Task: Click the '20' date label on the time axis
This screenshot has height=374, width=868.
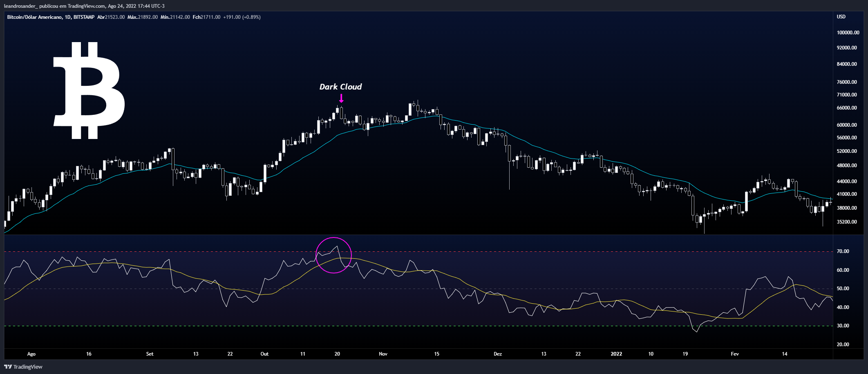Action: coord(337,354)
